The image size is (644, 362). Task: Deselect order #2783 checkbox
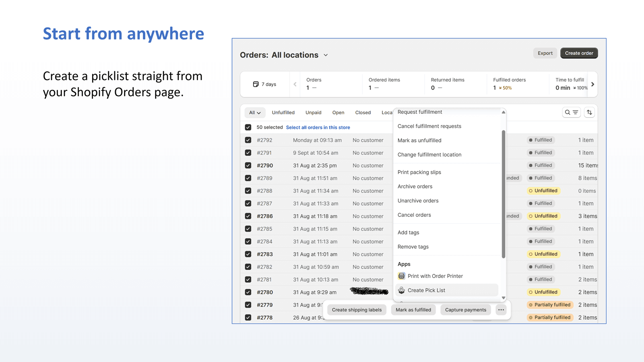point(248,254)
